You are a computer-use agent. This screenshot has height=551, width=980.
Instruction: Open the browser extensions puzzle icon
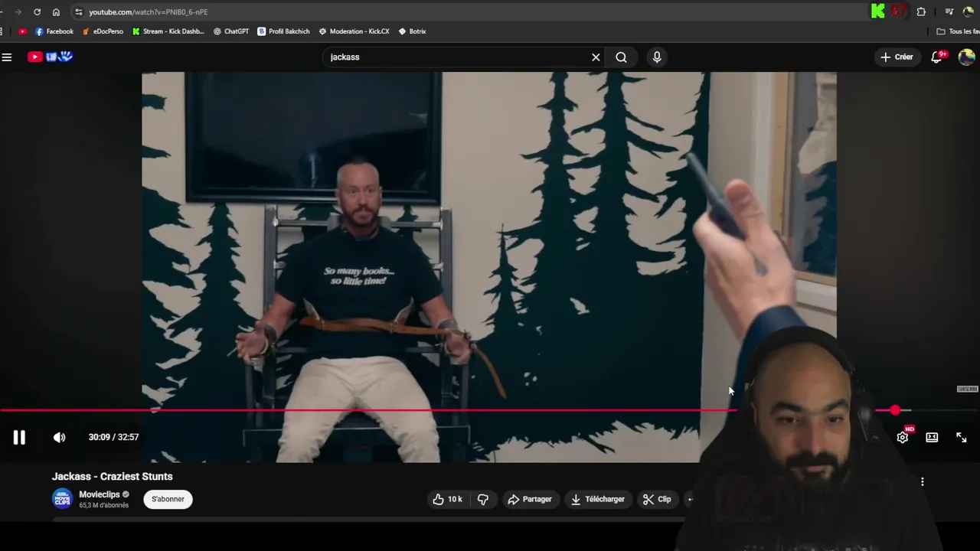click(921, 11)
